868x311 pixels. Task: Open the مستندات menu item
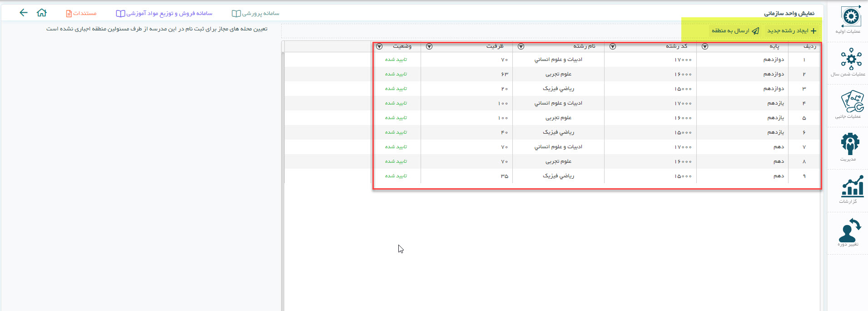(81, 13)
